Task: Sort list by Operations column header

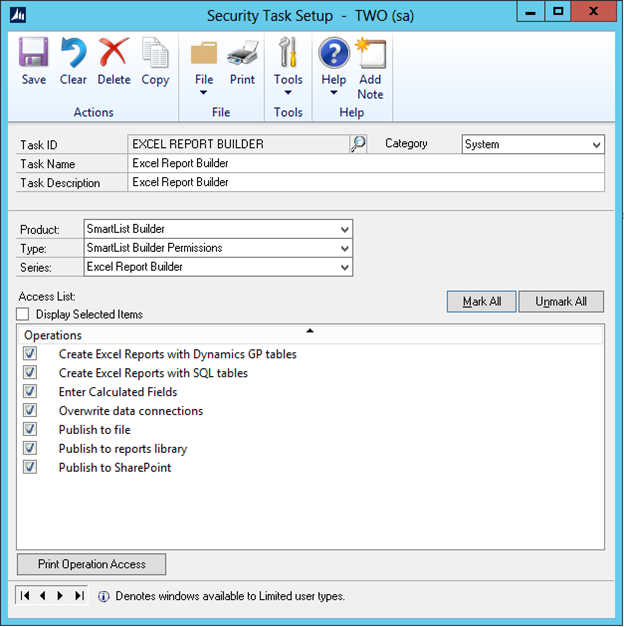Action: coord(310,335)
